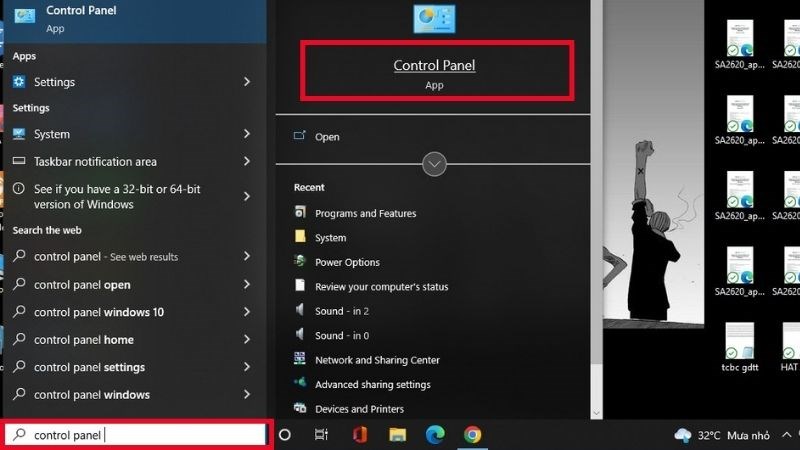Launch Microsoft Edge from the taskbar
The height and width of the screenshot is (450, 800).
pos(435,435)
